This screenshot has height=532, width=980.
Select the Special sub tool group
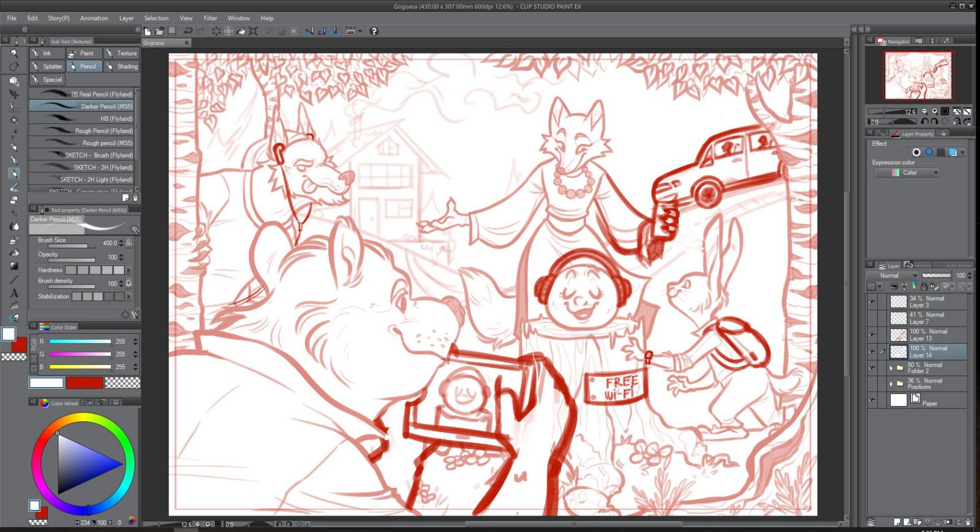click(x=47, y=80)
